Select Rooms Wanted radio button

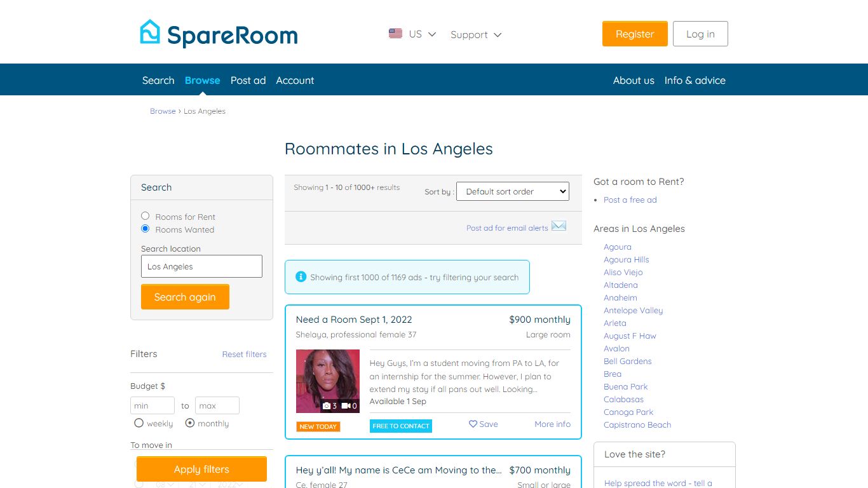point(145,229)
